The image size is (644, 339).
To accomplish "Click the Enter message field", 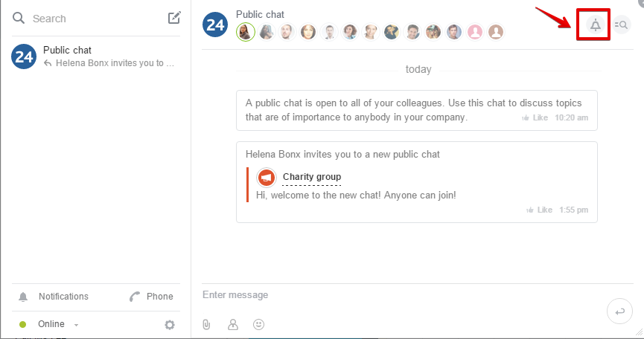I will coord(403,294).
